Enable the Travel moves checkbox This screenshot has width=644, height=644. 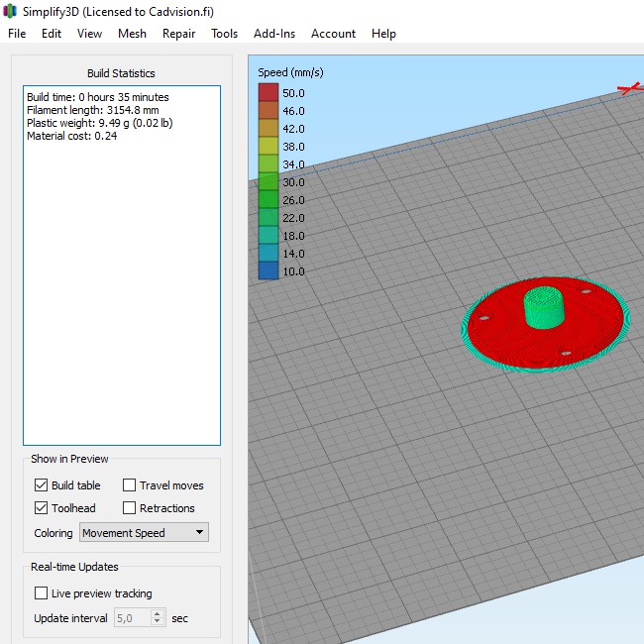pos(130,485)
